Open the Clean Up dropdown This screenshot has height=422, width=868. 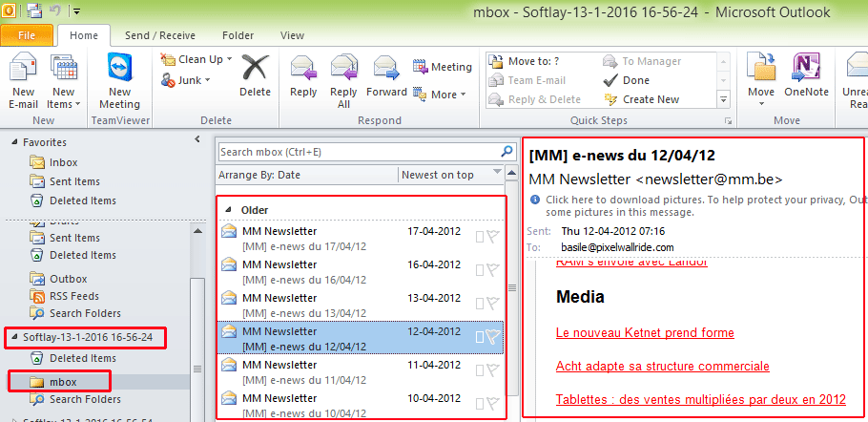(x=196, y=59)
